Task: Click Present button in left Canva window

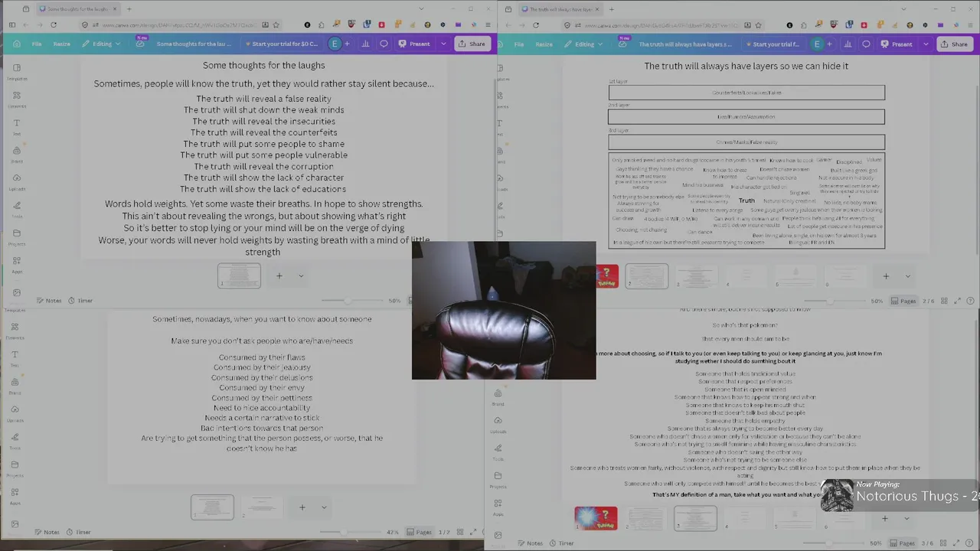Action: 414,44
